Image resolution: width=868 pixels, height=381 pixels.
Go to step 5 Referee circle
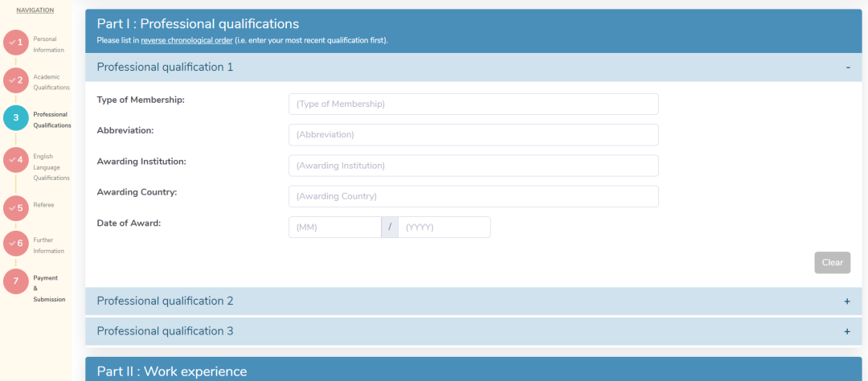coord(16,208)
